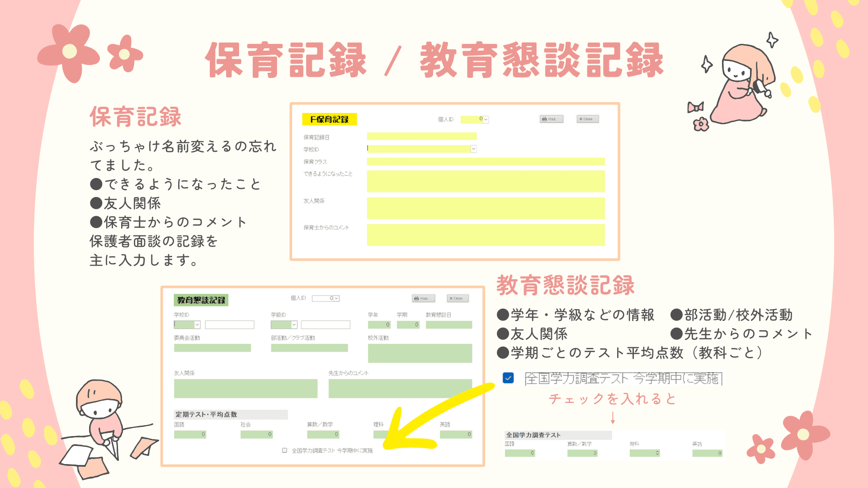Expand the 学校ID dropdown in F保育記録 form

pos(473,149)
